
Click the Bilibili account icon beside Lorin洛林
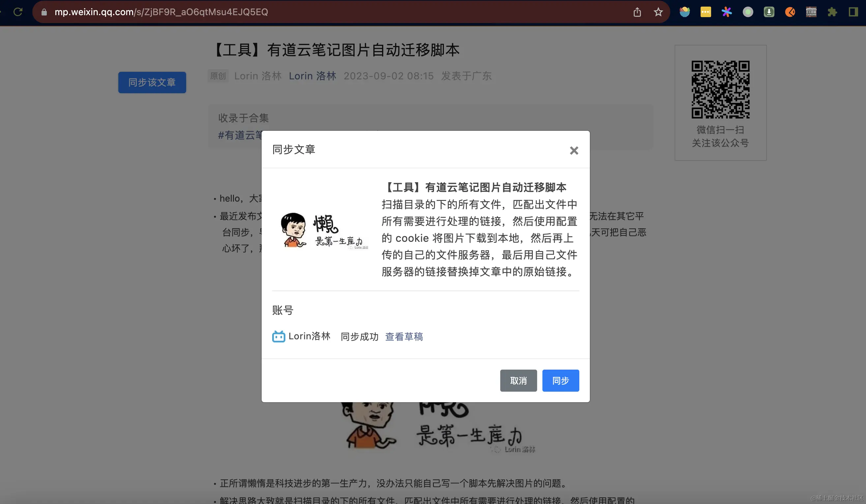(x=278, y=336)
